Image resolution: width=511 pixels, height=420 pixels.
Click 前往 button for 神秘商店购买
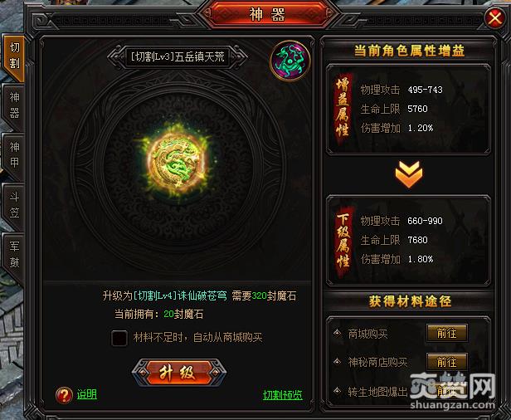coord(447,362)
